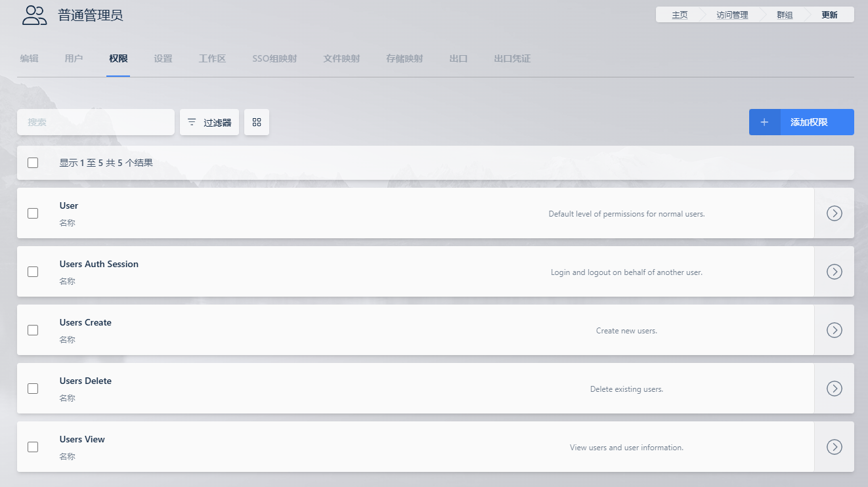Screen dimensions: 868x487
Task: Click the group users icon beside 普通管理员
Action: (35, 15)
